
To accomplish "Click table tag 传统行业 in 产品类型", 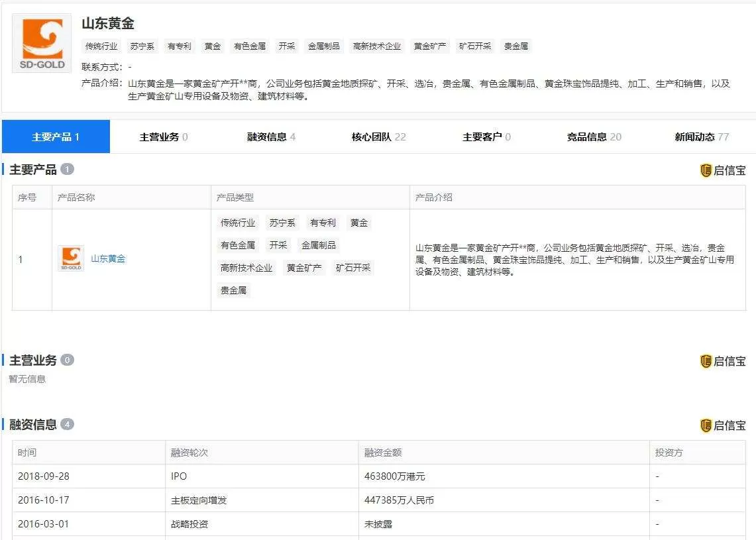I will (238, 223).
